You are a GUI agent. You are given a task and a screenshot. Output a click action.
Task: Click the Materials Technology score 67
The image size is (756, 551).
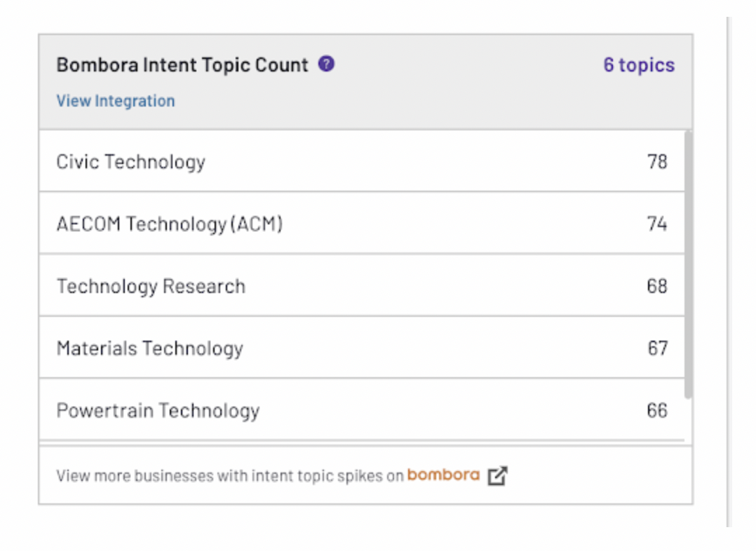(657, 348)
